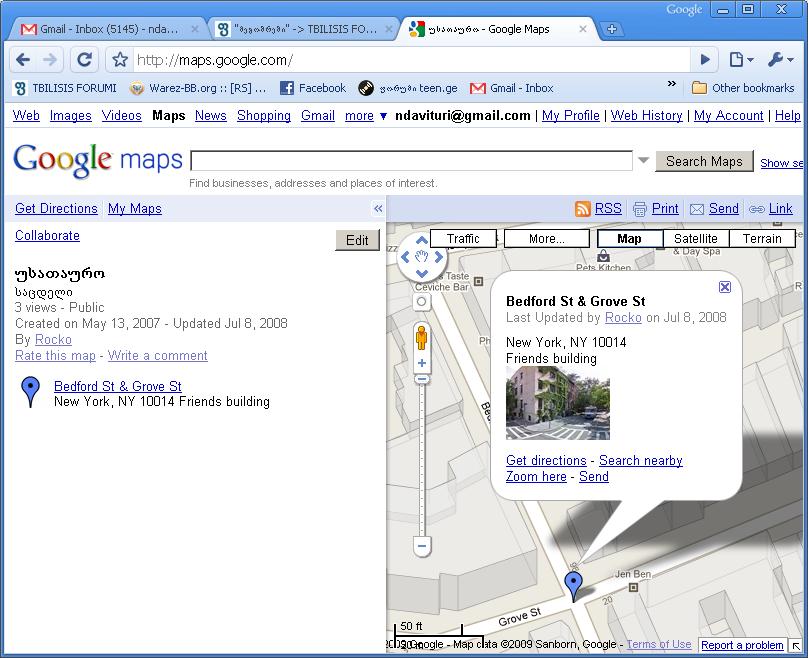This screenshot has height=658, width=808.
Task: Open the My Maps link
Action: pyautogui.click(x=134, y=208)
